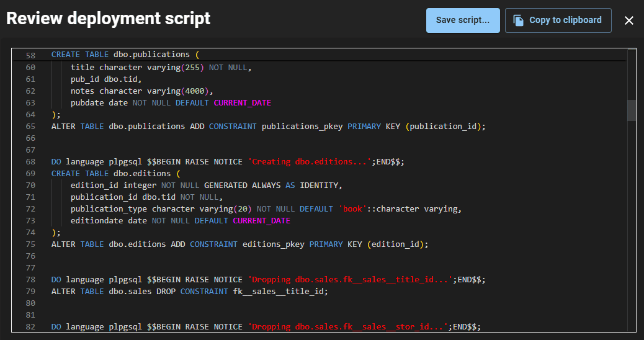Click CURRENT_DATE keyword on line 73
Image resolution: width=644 pixels, height=340 pixels.
click(x=261, y=221)
